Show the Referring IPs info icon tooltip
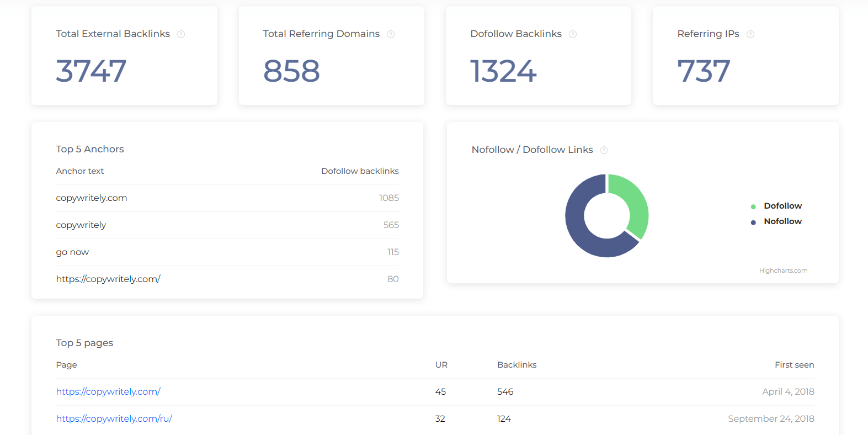The image size is (868, 435). 750,34
